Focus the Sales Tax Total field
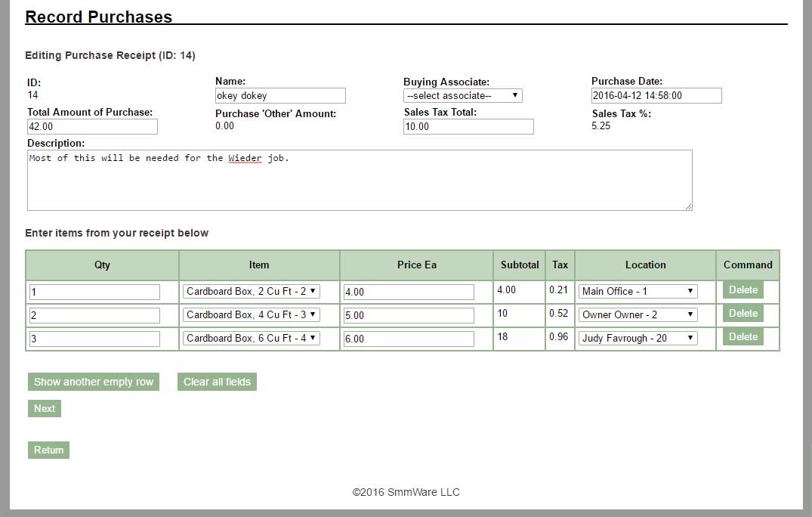The image size is (812, 517). pos(468,126)
